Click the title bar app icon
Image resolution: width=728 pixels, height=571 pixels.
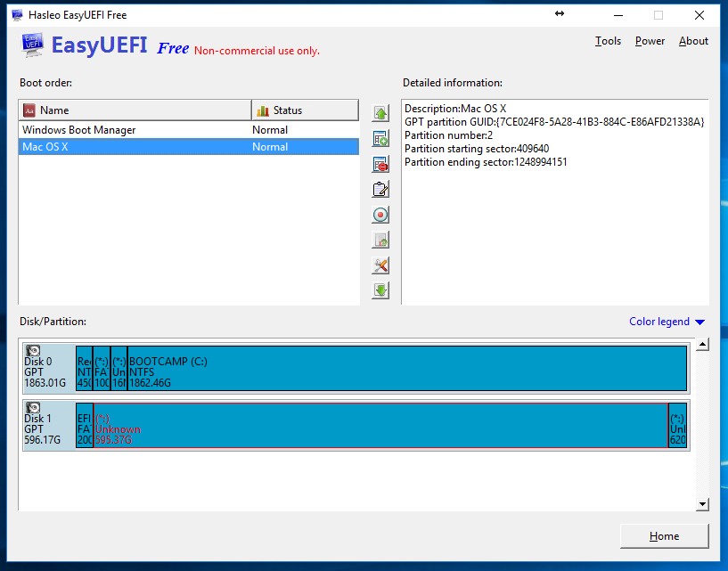pyautogui.click(x=17, y=15)
